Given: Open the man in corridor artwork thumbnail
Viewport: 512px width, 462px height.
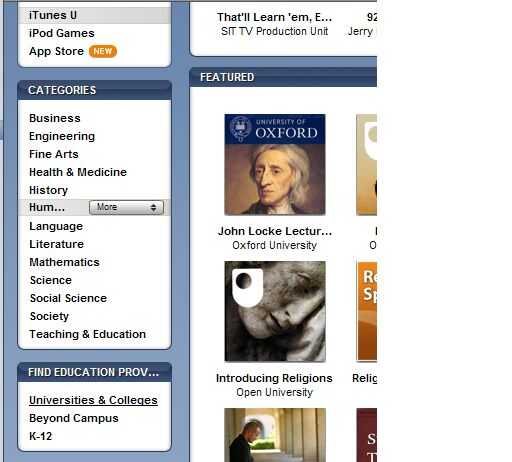Looking at the screenshot, I should (275, 435).
